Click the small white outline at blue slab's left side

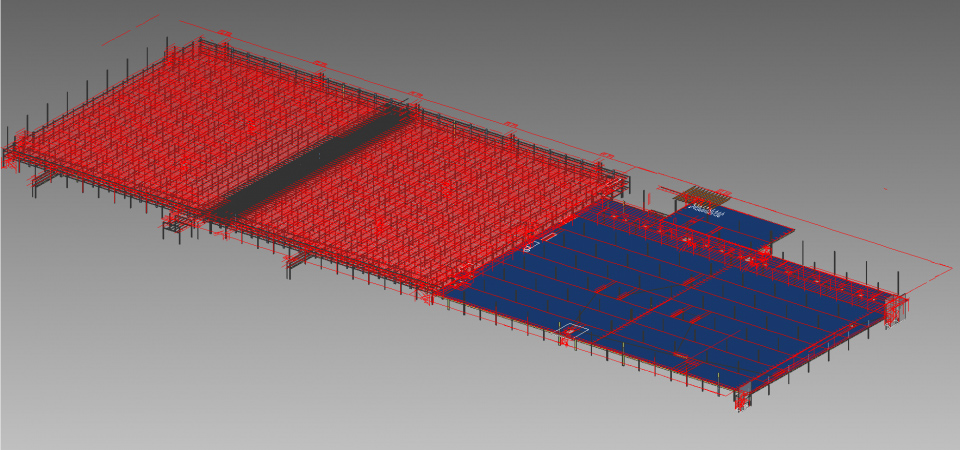pos(533,244)
